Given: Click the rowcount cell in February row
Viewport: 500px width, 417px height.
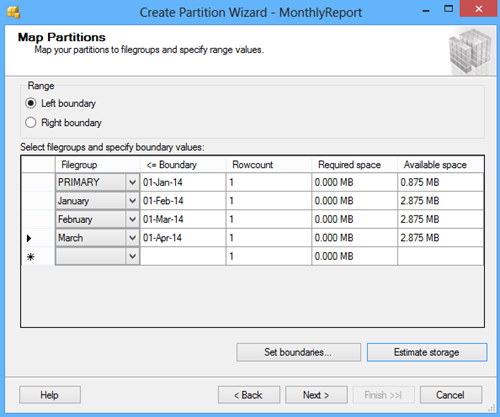Looking at the screenshot, I should [269, 219].
